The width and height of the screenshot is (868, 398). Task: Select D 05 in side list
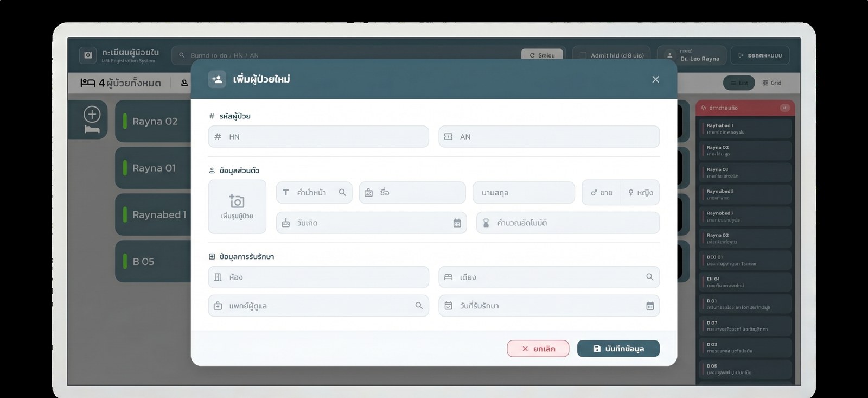745,369
